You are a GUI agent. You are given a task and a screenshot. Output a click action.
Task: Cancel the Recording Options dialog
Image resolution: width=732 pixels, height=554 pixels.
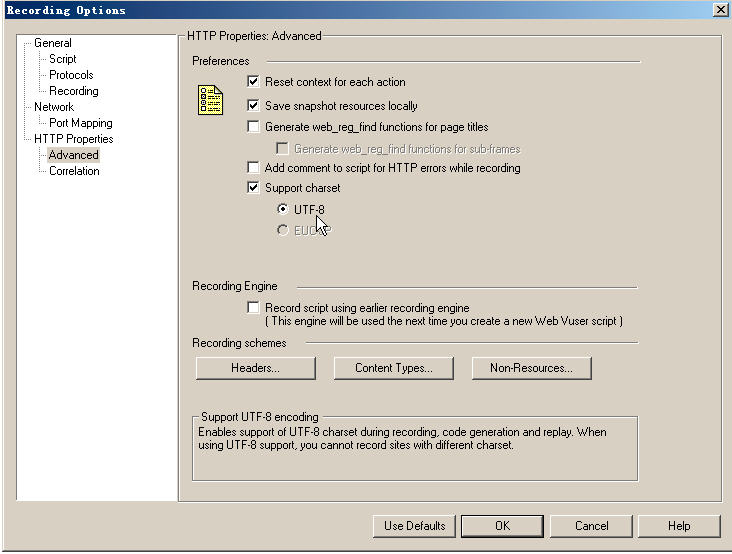591,526
